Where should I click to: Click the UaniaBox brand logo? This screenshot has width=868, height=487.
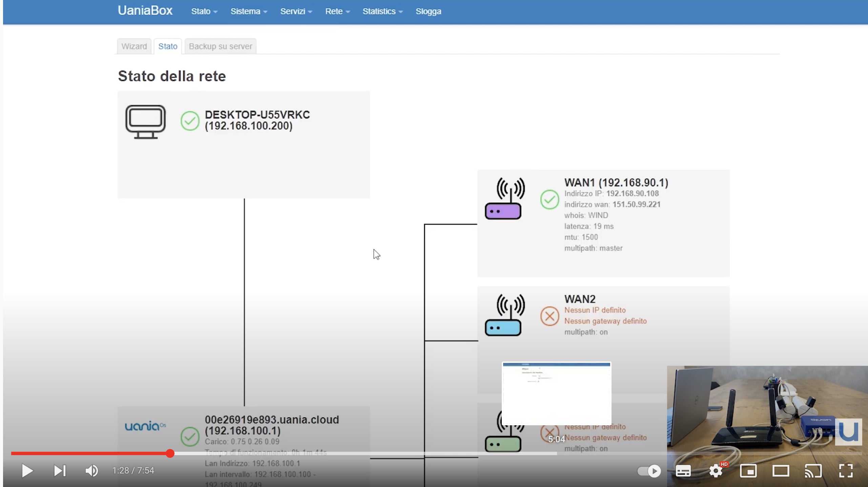point(145,11)
